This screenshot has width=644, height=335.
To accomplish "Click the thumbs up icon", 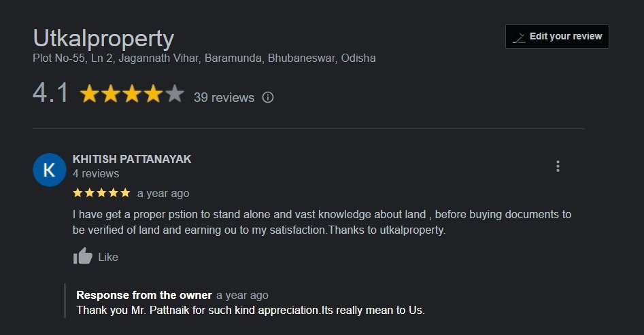I will point(83,256).
